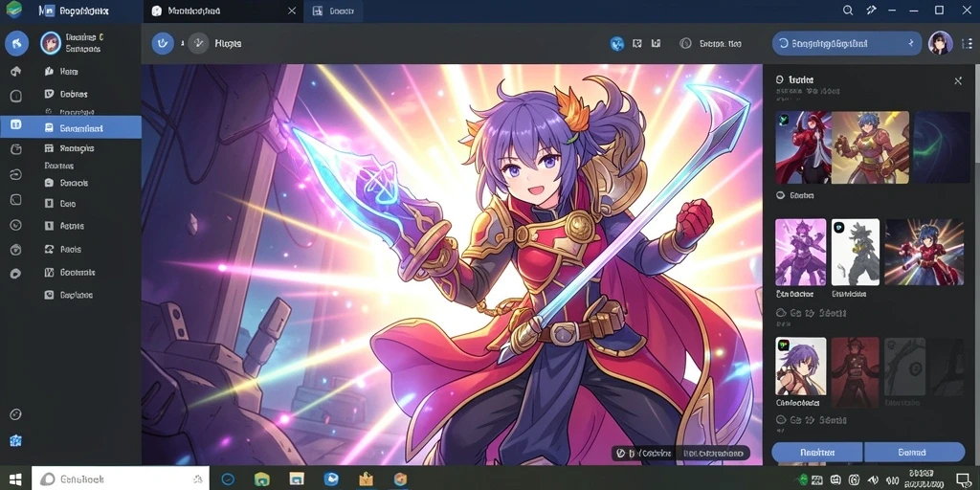The image size is (980, 490).
Task: Open the notification center icon in taskbar corner
Action: pos(963,479)
